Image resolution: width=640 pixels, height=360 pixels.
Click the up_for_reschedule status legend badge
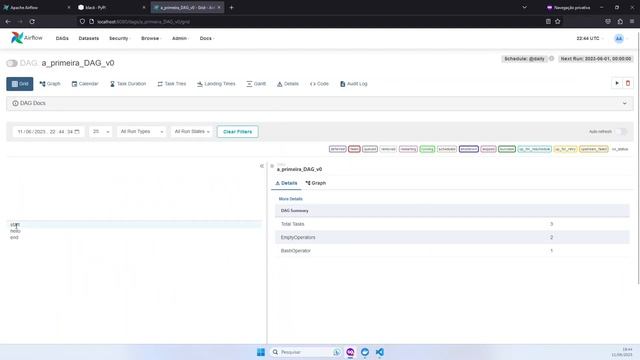click(535, 149)
